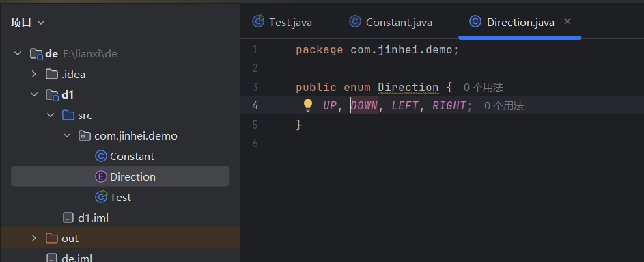Open Test class in project tree
This screenshot has height=262, width=644.
point(120,198)
